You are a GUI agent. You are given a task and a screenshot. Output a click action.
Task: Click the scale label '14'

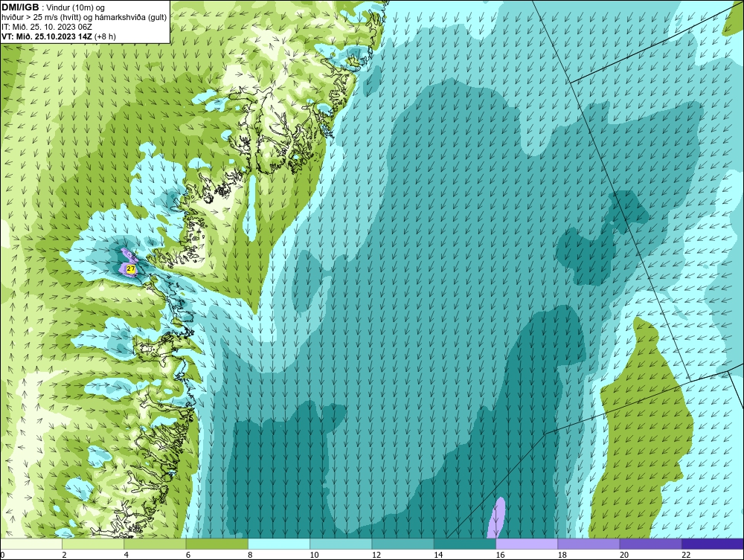[438, 556]
